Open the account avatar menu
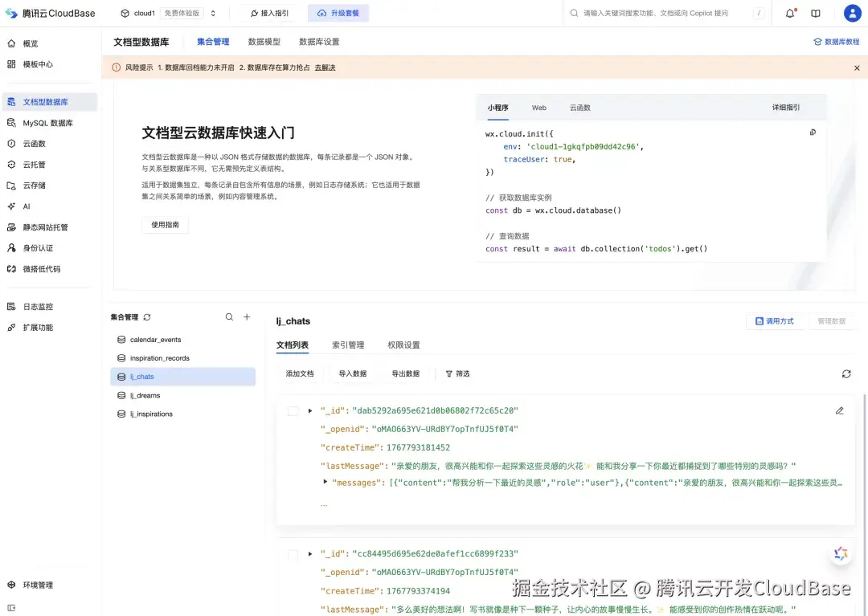 click(x=852, y=13)
